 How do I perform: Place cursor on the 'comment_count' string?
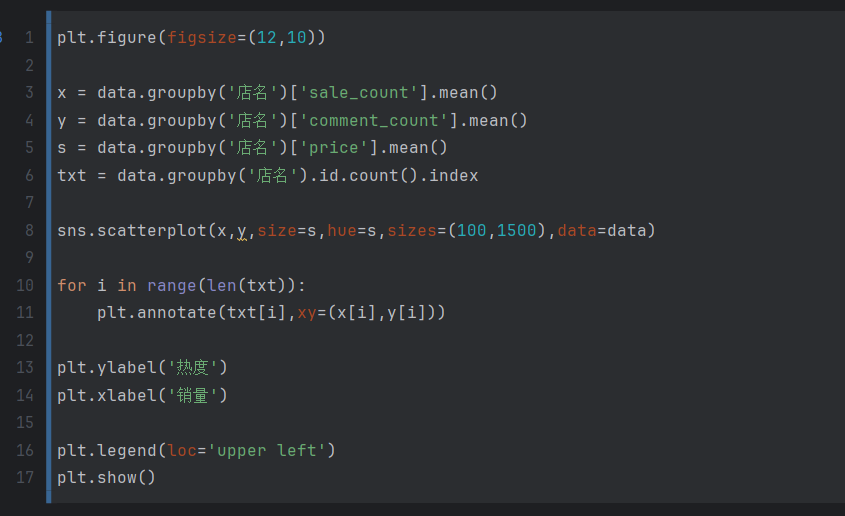click(x=373, y=121)
